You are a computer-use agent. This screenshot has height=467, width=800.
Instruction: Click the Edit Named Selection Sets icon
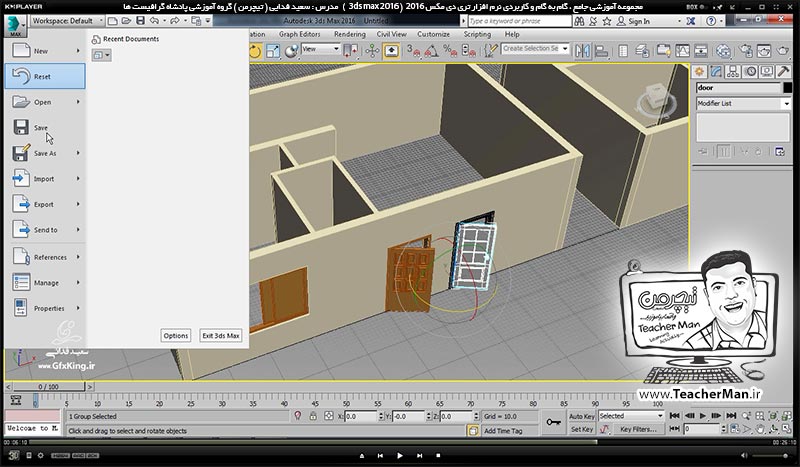[x=491, y=51]
